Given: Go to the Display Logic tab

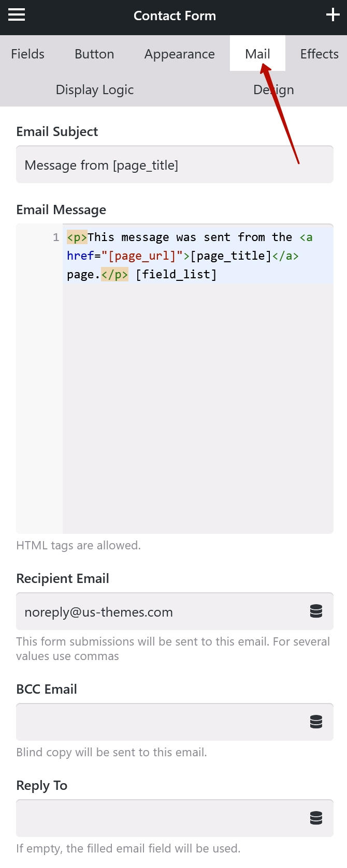Looking at the screenshot, I should [95, 89].
